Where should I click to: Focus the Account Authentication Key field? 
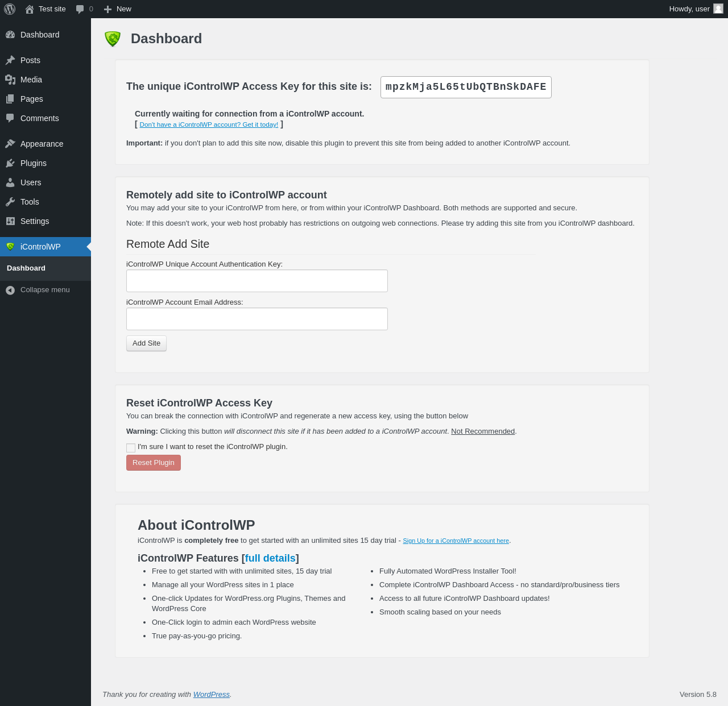coord(257,281)
